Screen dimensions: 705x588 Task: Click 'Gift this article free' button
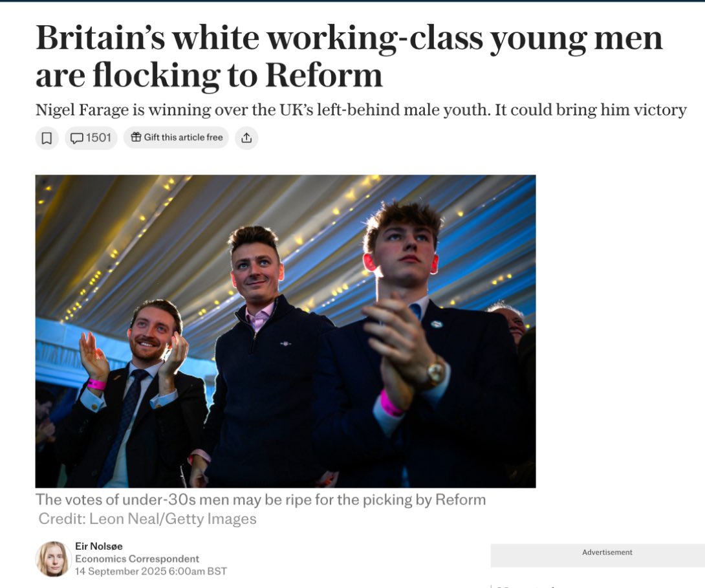(176, 138)
